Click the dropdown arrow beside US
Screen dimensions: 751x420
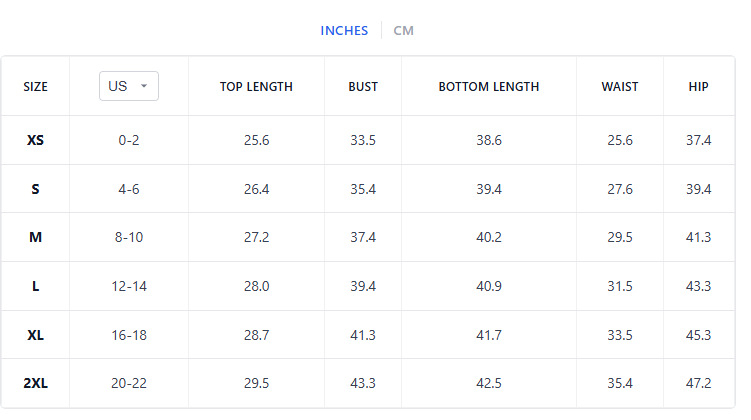tap(144, 86)
